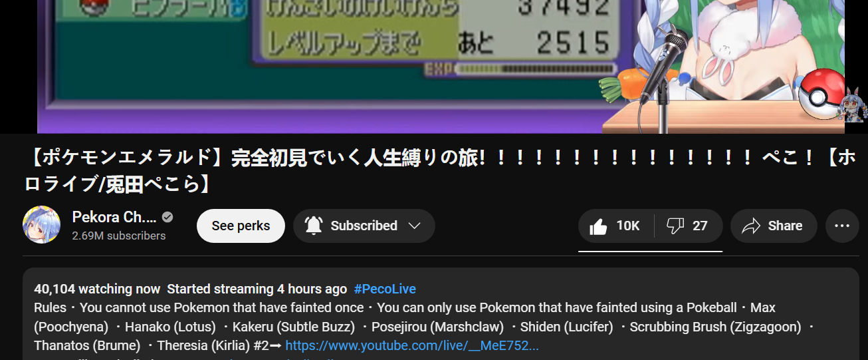
Task: Open the three-dot more actions menu
Action: tap(842, 226)
